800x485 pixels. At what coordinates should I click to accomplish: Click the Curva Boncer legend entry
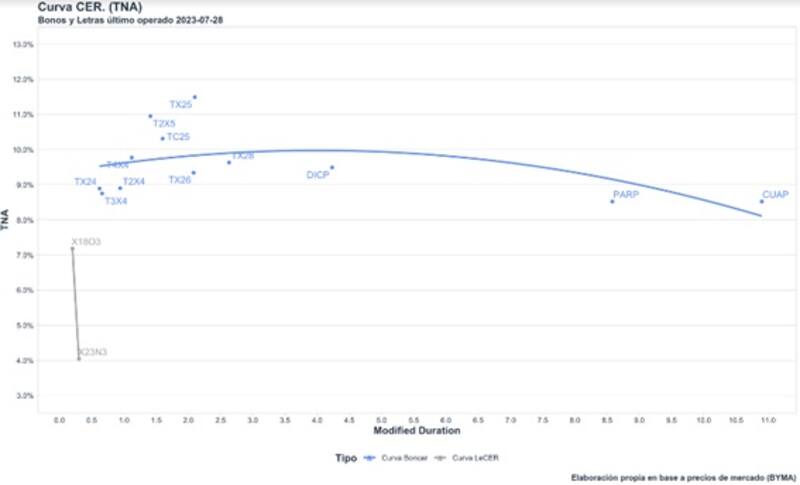click(x=392, y=458)
